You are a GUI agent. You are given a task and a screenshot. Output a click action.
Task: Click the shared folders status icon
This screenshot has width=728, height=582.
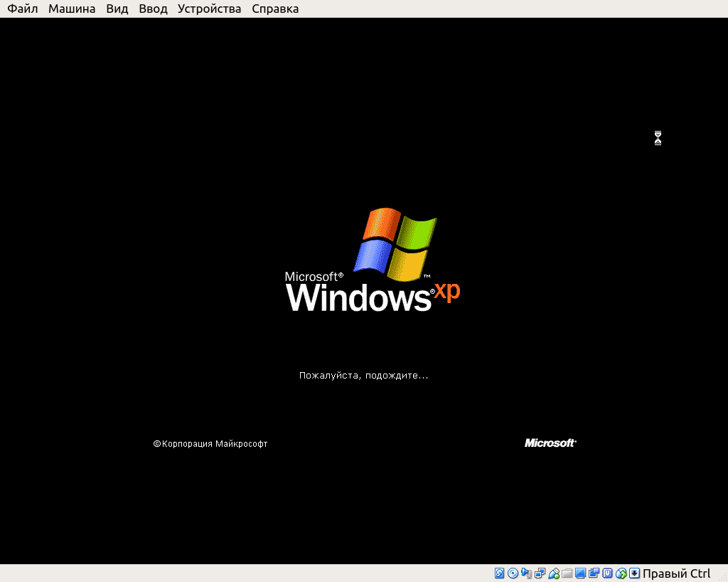(x=567, y=573)
